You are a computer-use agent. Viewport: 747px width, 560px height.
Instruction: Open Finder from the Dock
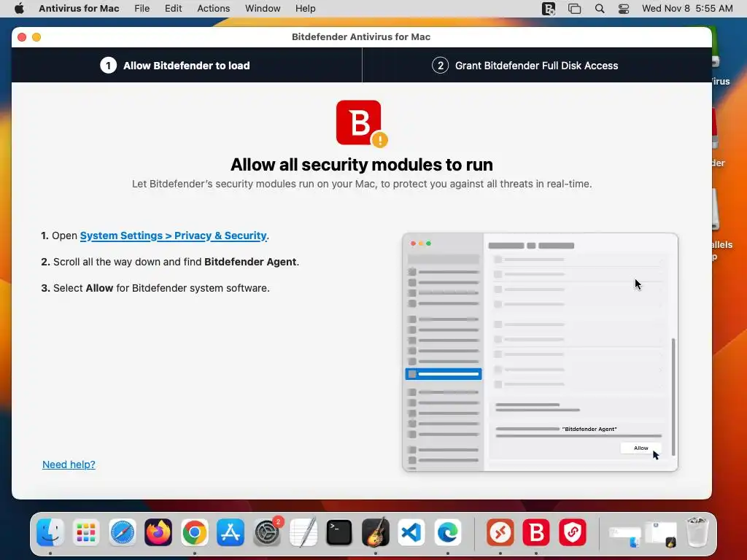pos(50,532)
